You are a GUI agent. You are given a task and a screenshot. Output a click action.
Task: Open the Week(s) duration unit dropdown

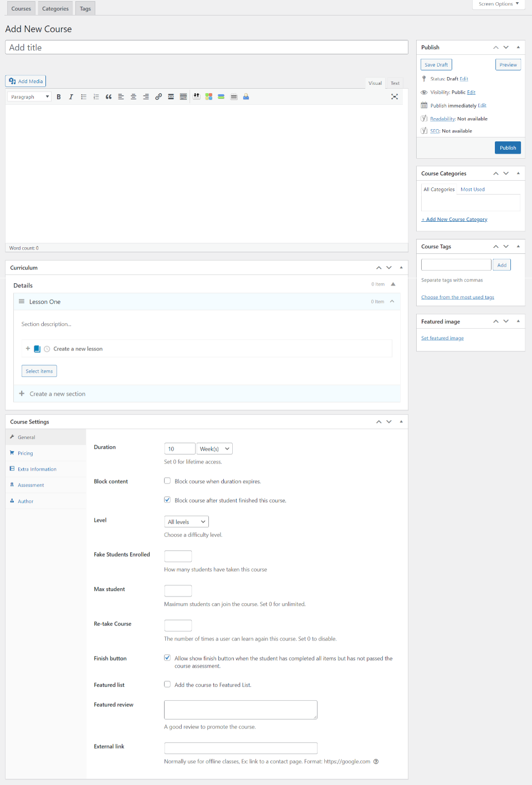(x=214, y=448)
